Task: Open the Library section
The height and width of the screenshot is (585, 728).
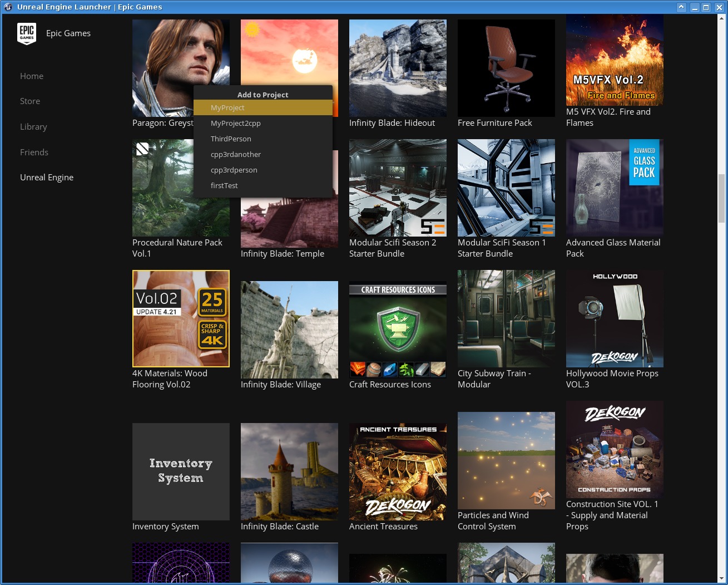Action: click(x=33, y=127)
